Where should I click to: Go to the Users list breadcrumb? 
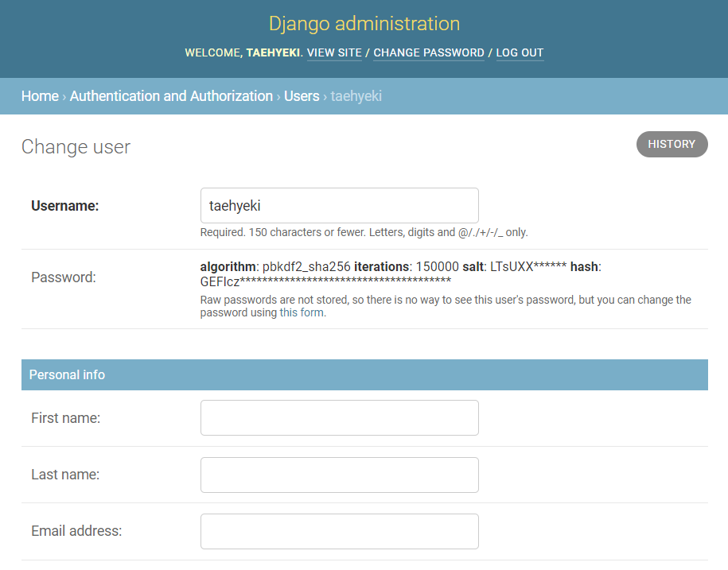coord(301,95)
